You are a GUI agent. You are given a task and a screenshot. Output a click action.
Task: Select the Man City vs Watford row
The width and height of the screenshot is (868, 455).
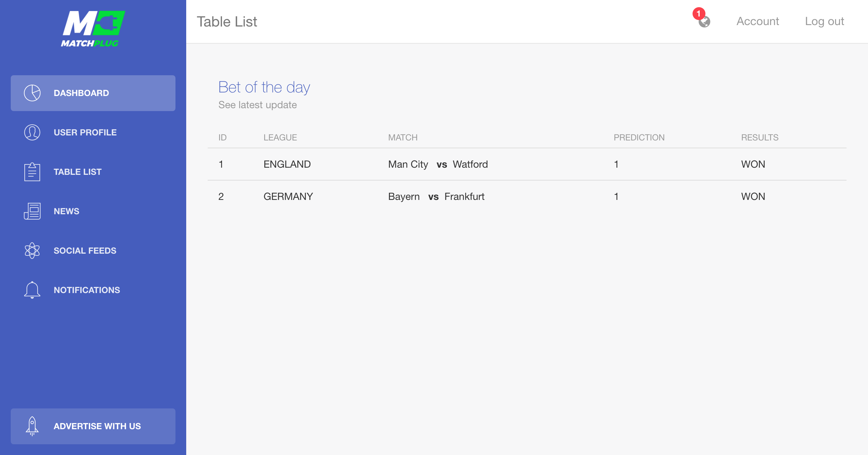pyautogui.click(x=438, y=164)
